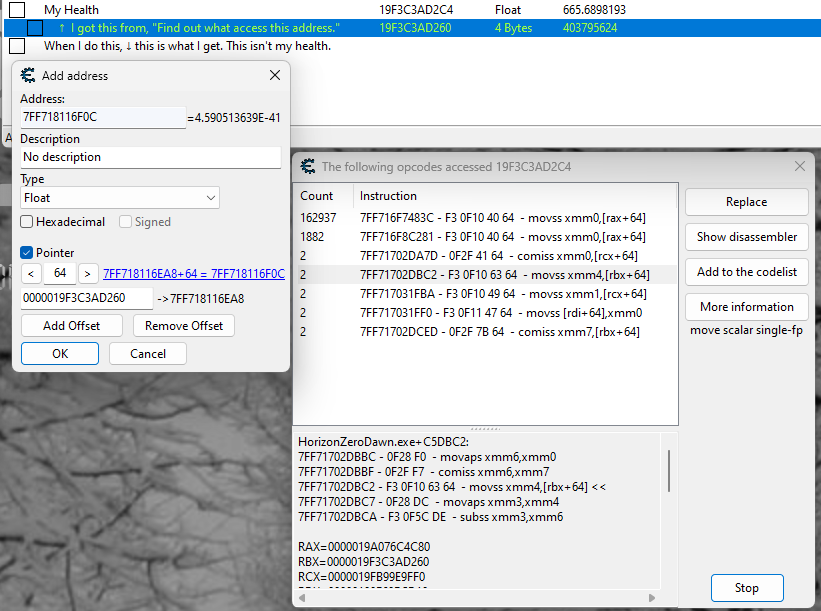The image size is (821, 611).
Task: Click the base address field 0000019F3C3AD260
Action: point(87,298)
